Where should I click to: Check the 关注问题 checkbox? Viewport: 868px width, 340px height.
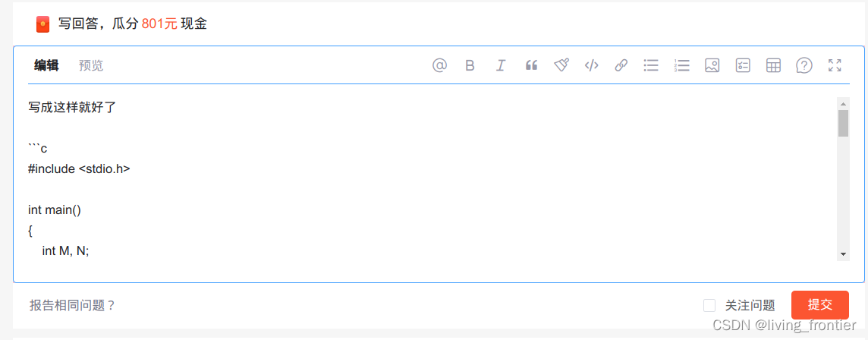pyautogui.click(x=709, y=305)
